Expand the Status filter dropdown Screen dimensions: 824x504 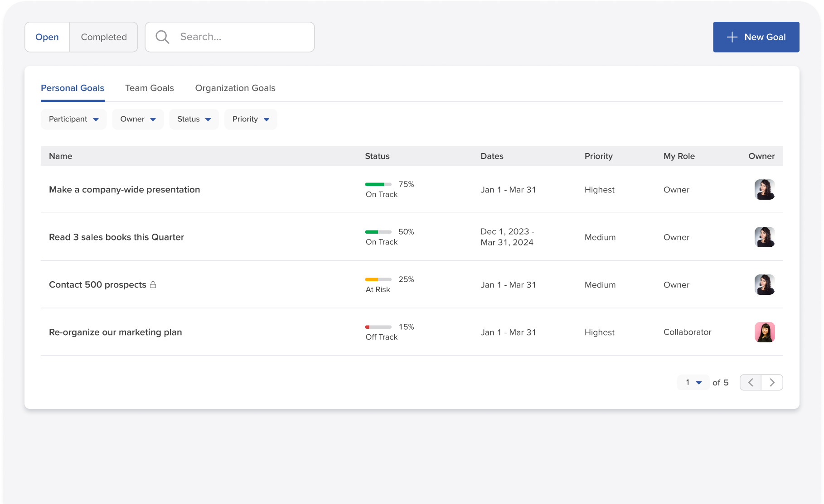[x=194, y=119]
